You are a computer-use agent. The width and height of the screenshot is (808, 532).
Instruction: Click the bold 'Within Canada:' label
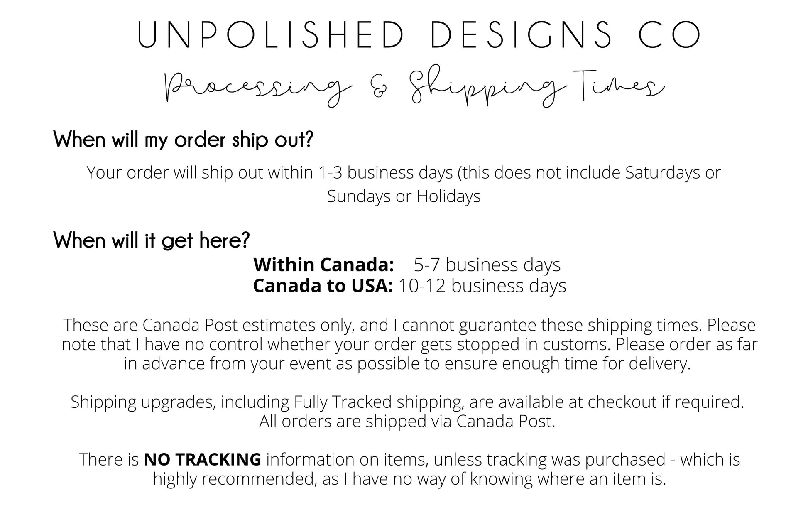(323, 265)
